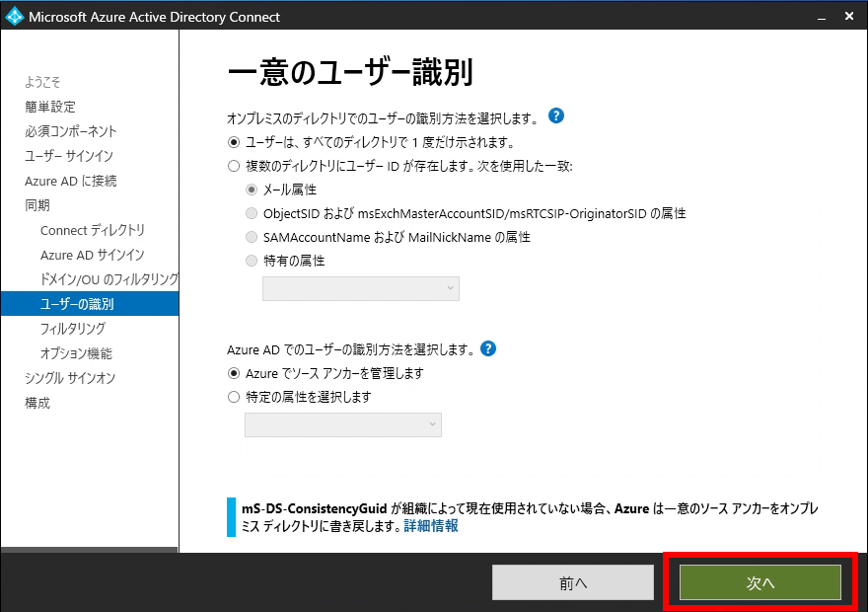Open 'Azure AD サインイン' sidebar item

click(x=93, y=255)
